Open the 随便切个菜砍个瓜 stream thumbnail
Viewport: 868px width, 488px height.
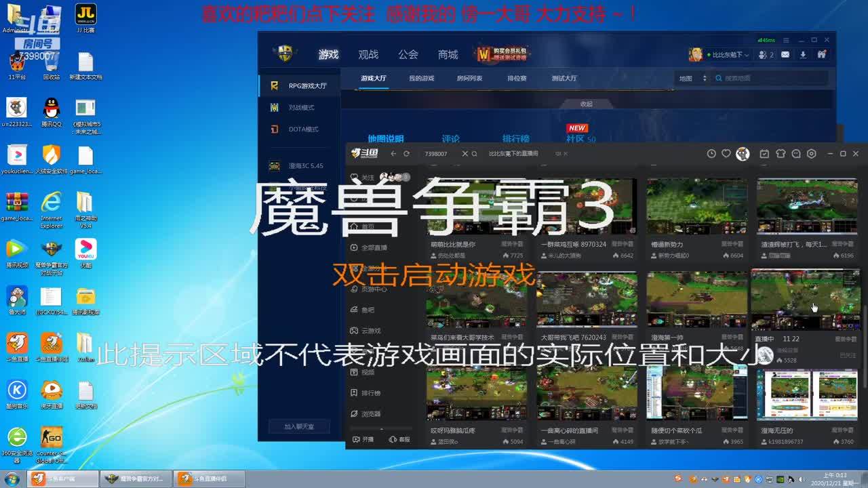click(696, 394)
